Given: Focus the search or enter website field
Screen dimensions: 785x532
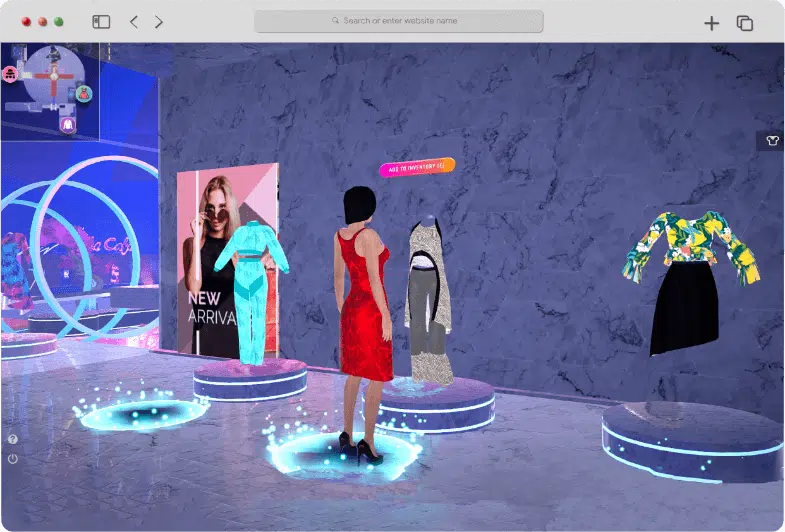Looking at the screenshot, I should tap(399, 21).
